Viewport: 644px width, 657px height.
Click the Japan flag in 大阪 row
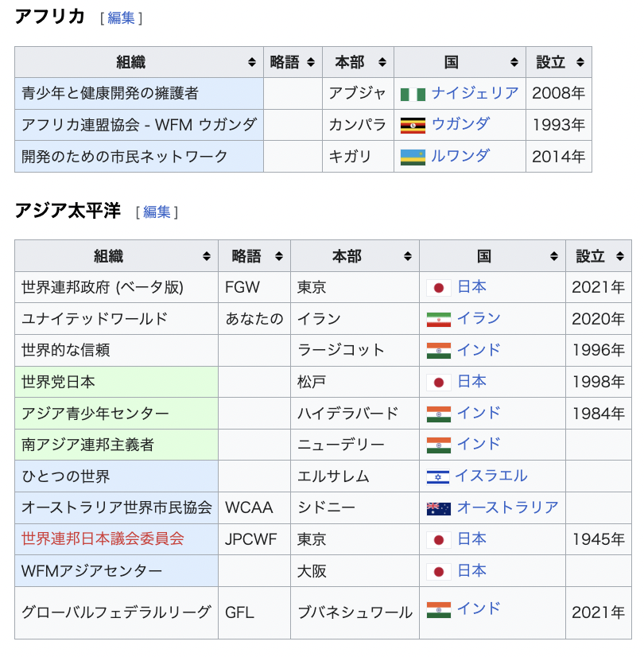coord(439,572)
